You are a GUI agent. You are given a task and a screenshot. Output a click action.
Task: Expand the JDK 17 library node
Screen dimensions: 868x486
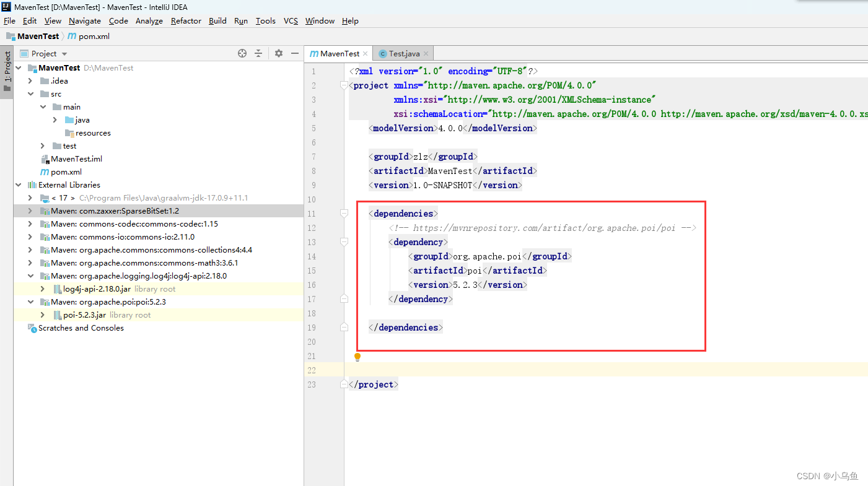point(30,198)
